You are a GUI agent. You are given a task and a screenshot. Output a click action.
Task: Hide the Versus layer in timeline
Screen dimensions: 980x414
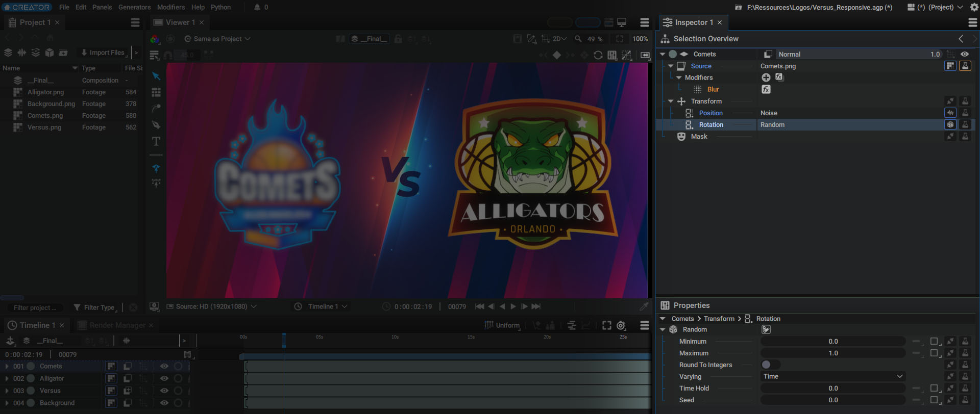164,391
